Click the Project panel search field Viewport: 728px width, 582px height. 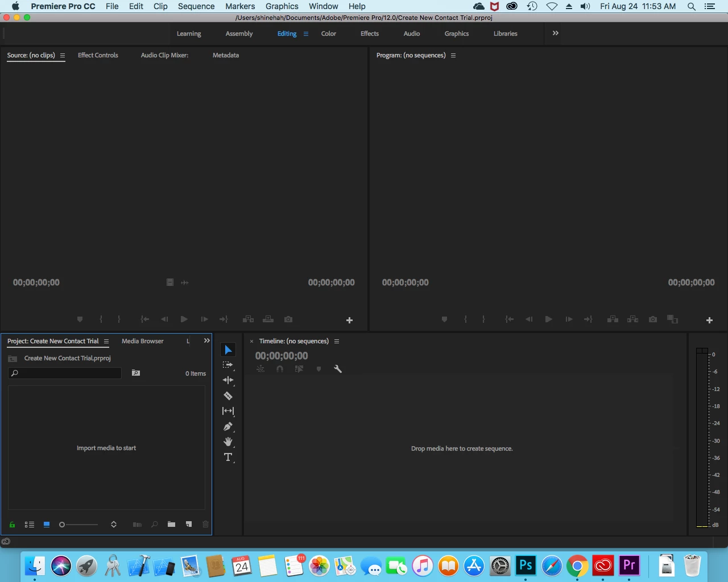[x=65, y=373]
